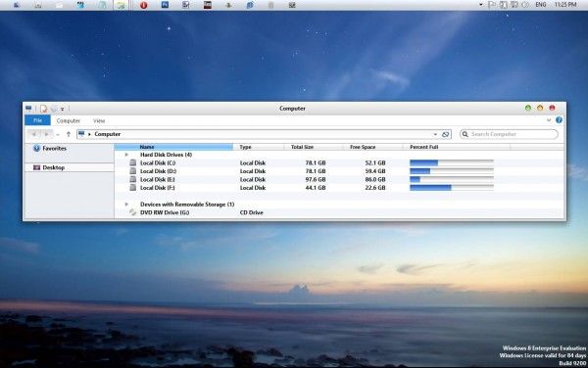The image size is (588, 368).
Task: Click the Local Disk (C:) drive icon
Action: tap(132, 162)
